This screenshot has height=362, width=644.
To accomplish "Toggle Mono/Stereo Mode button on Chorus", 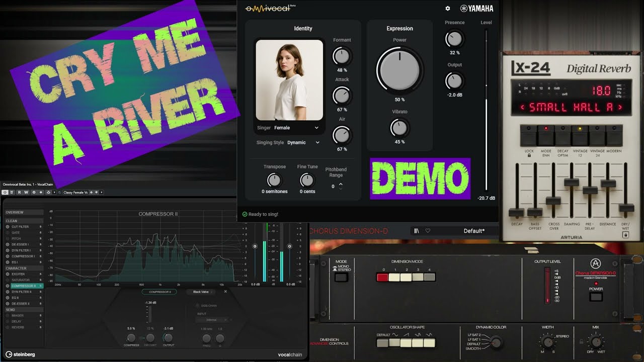I will tap(342, 277).
